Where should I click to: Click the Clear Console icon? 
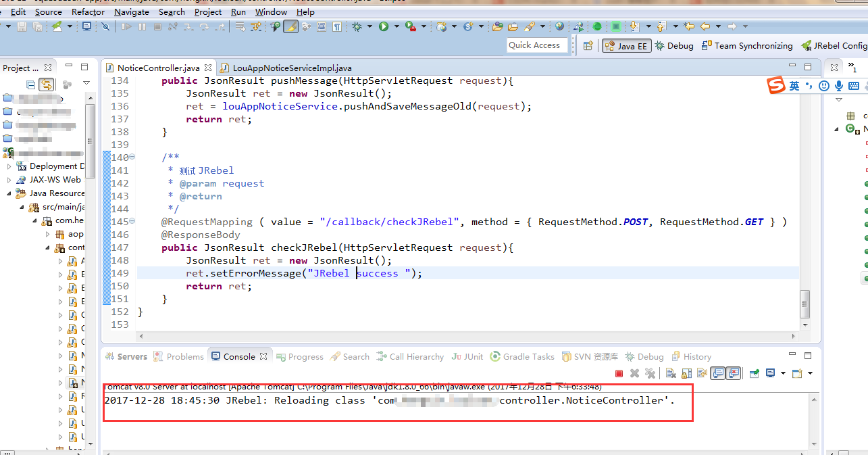671,373
